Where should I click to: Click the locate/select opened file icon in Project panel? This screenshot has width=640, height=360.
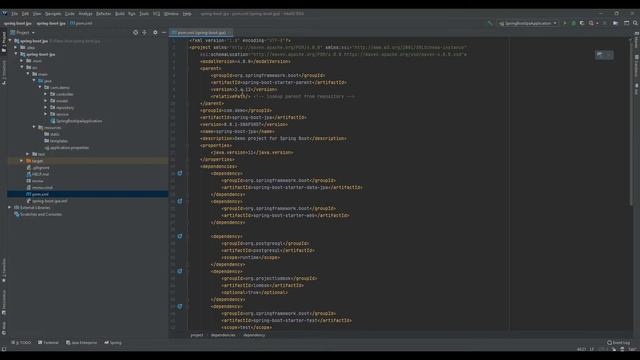click(x=136, y=32)
